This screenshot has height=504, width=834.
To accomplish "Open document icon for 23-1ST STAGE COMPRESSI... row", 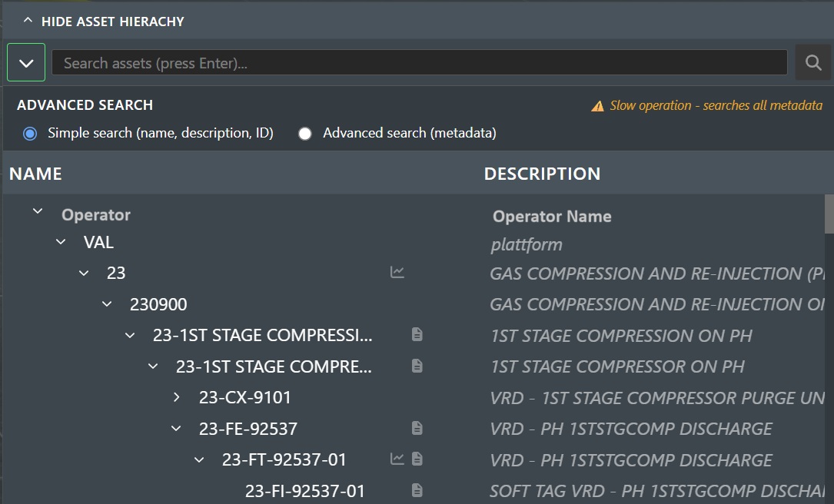I will coord(417,334).
